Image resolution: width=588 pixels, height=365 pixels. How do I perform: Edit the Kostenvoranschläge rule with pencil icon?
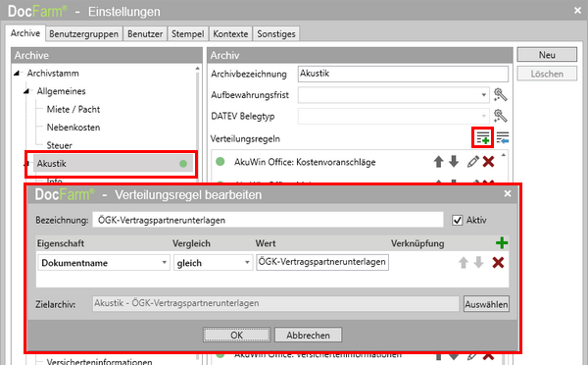pyautogui.click(x=473, y=162)
